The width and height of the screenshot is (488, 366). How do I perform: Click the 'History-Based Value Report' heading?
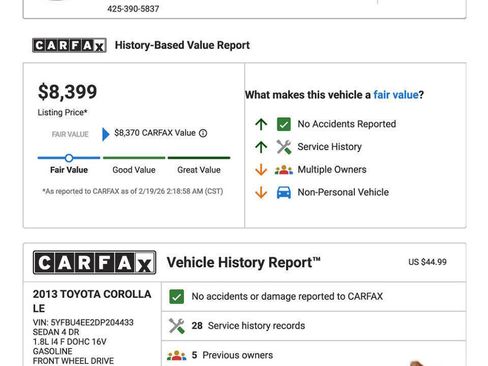coord(182,45)
